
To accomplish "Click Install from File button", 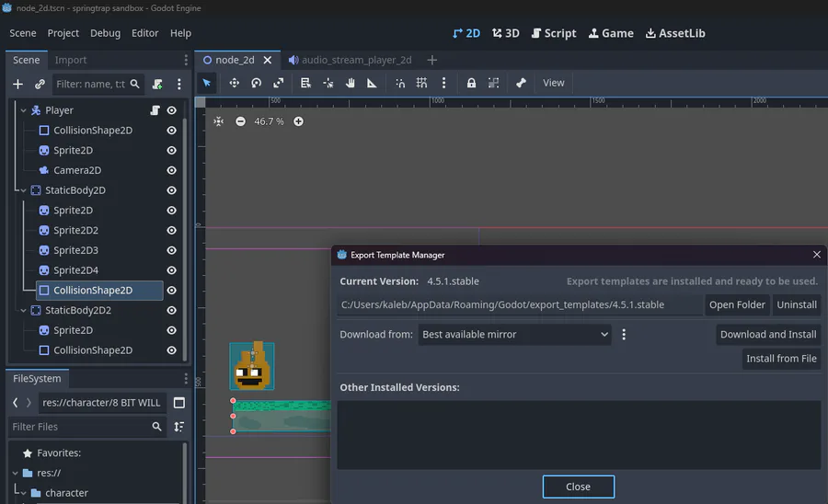I will pyautogui.click(x=781, y=359).
